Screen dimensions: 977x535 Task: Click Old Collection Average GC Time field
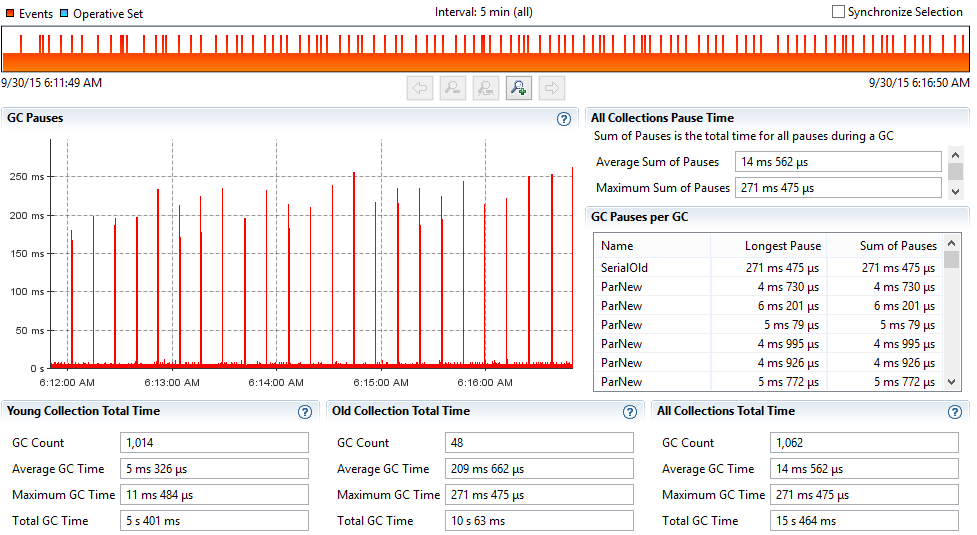(540, 469)
